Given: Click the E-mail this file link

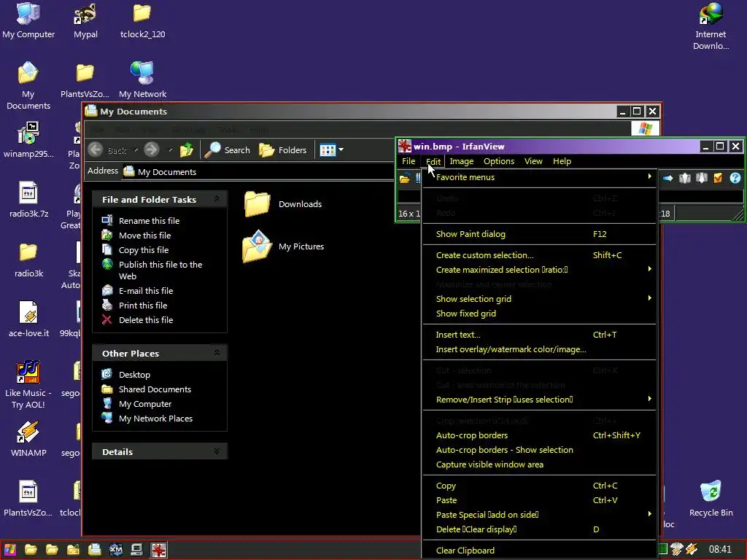Looking at the screenshot, I should pos(146,290).
